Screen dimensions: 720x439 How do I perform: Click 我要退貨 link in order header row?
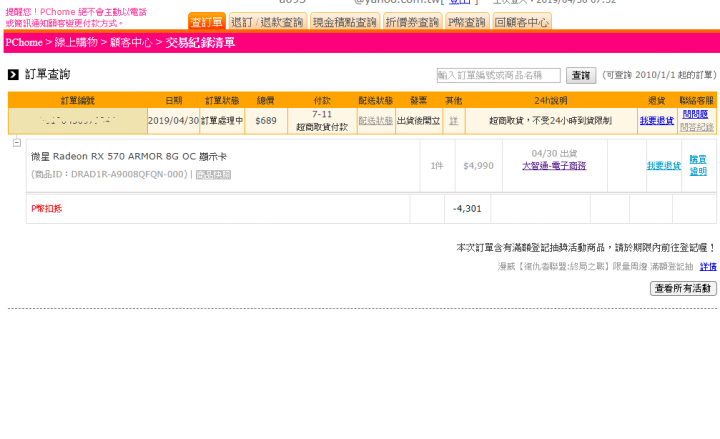point(657,120)
